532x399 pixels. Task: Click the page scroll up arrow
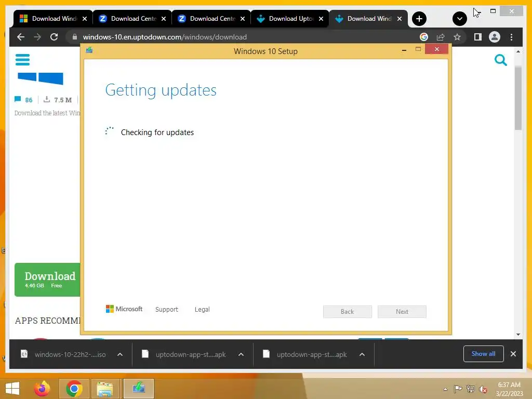(518, 51)
